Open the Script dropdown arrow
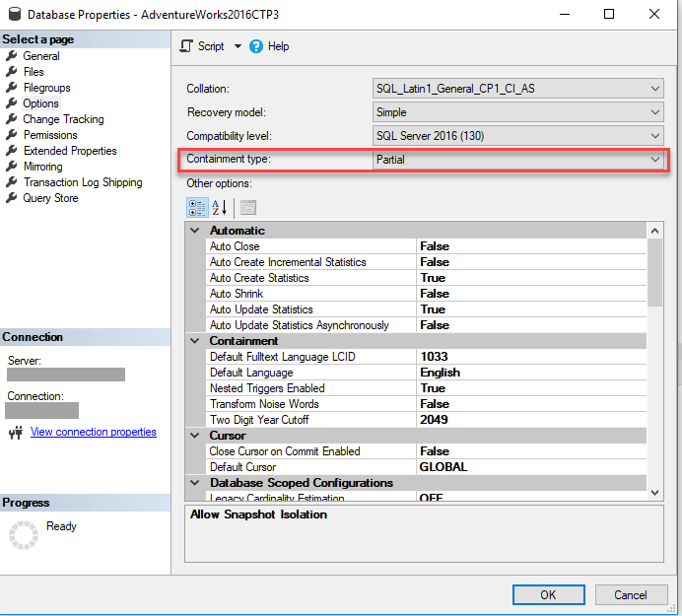This screenshot has height=616, width=682. coord(238,46)
